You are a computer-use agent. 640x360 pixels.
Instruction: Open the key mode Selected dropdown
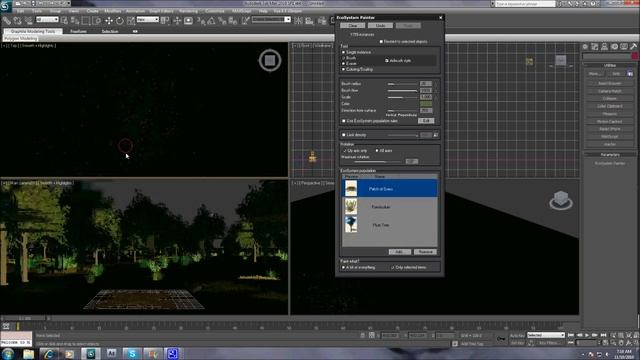546,335
